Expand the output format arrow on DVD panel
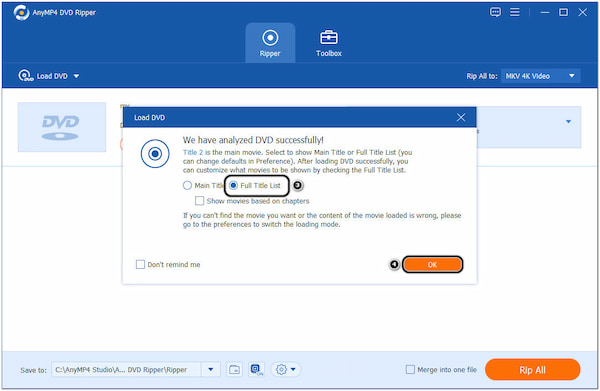The height and width of the screenshot is (391, 600). (x=568, y=122)
